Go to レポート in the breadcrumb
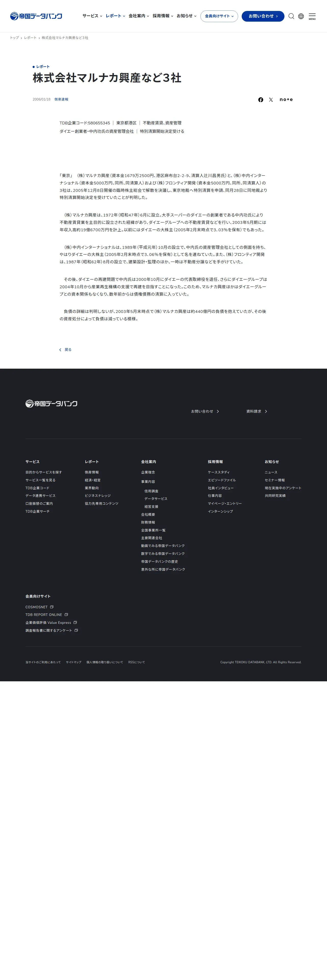 30,38
